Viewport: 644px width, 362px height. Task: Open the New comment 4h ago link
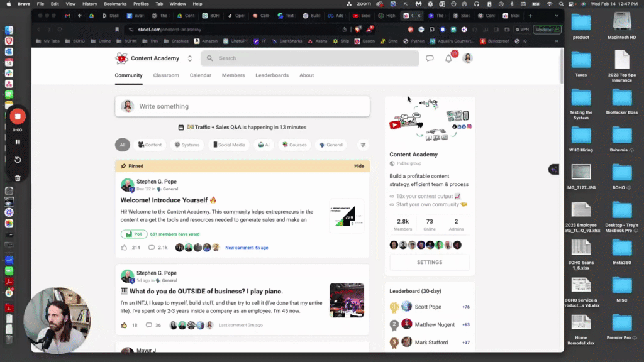click(247, 248)
